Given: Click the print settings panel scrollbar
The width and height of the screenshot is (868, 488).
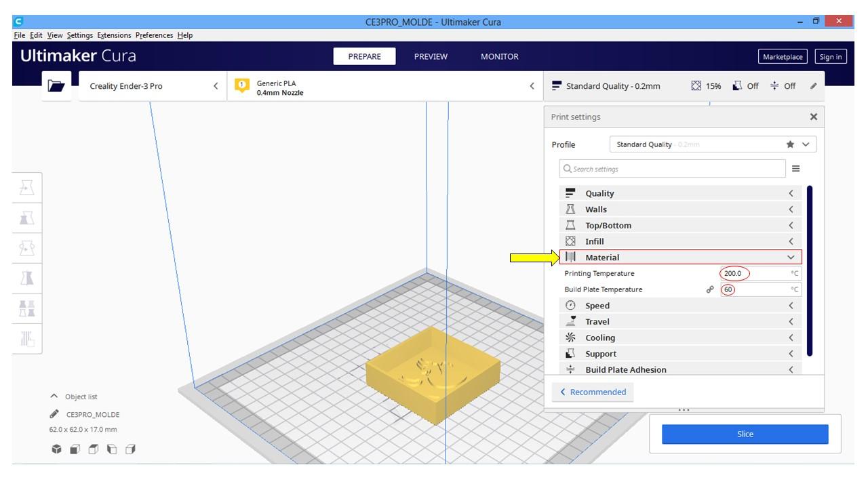Looking at the screenshot, I should 810,271.
